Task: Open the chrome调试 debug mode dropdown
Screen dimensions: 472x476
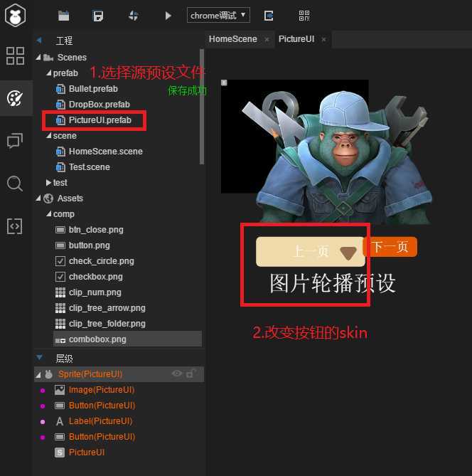Action: (x=218, y=15)
